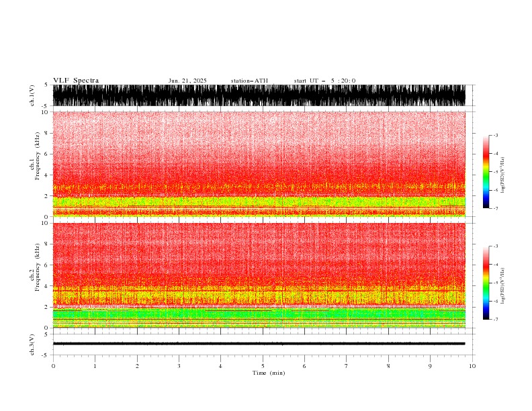The width and height of the screenshot is (532, 411).
Task: Click the "ch.3(V)" waveform axis label
Action: point(32,345)
